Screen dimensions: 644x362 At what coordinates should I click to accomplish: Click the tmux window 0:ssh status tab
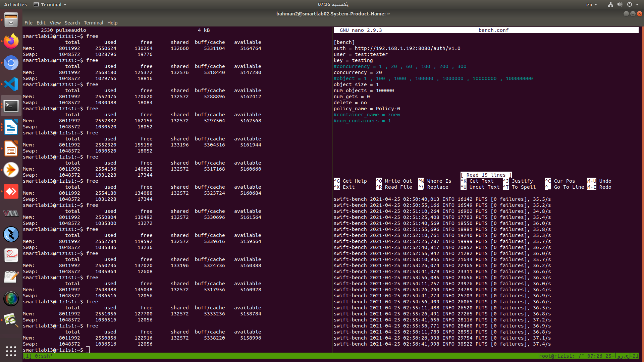click(44, 356)
